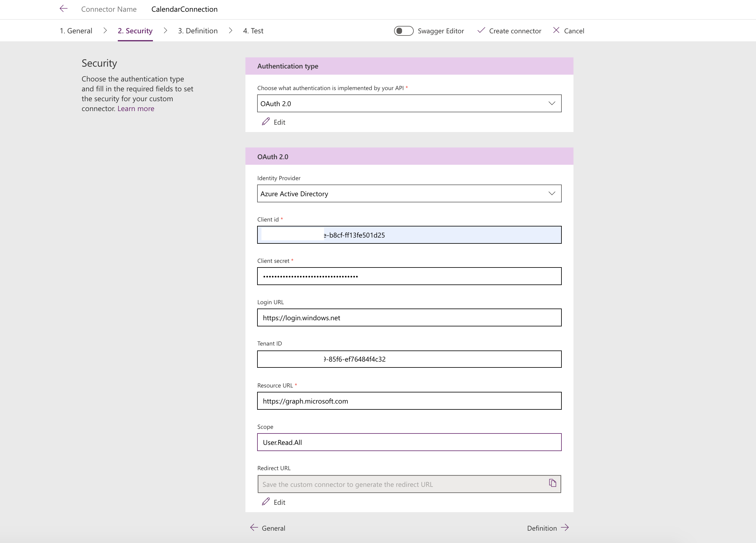The image size is (756, 543).
Task: Go back using the General left arrow
Action: pos(254,528)
